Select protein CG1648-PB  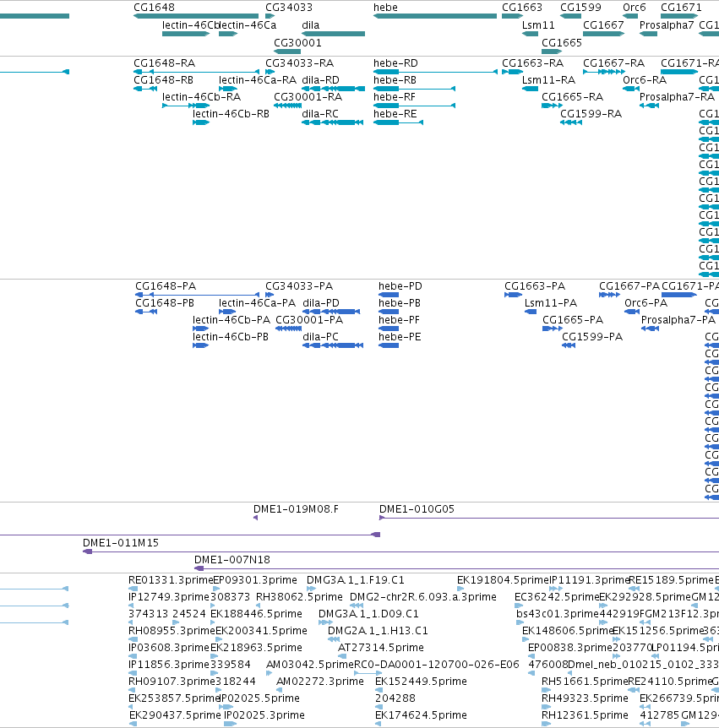[165, 302]
